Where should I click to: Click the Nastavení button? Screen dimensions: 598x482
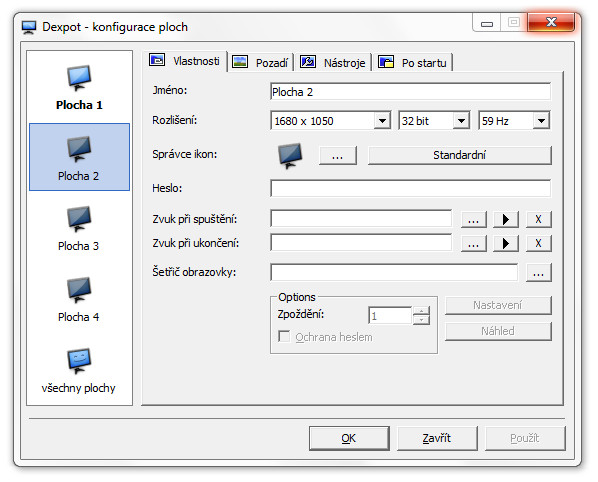[x=498, y=305]
